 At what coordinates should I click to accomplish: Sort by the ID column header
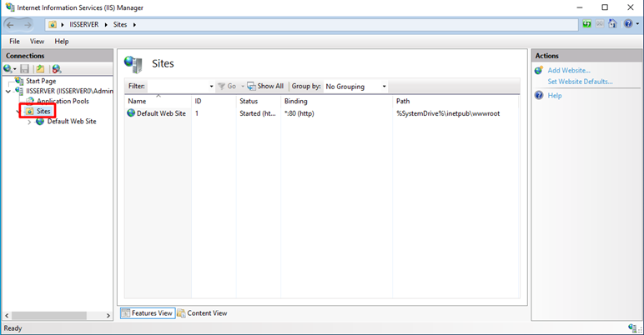click(x=214, y=101)
